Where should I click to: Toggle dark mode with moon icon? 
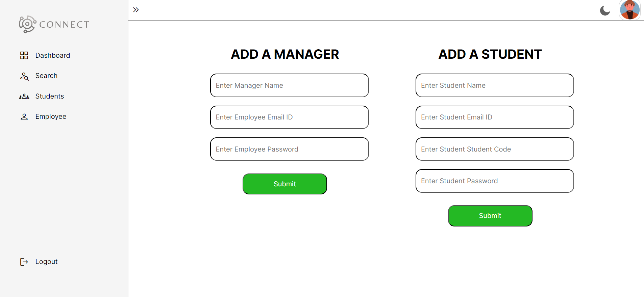point(605,11)
